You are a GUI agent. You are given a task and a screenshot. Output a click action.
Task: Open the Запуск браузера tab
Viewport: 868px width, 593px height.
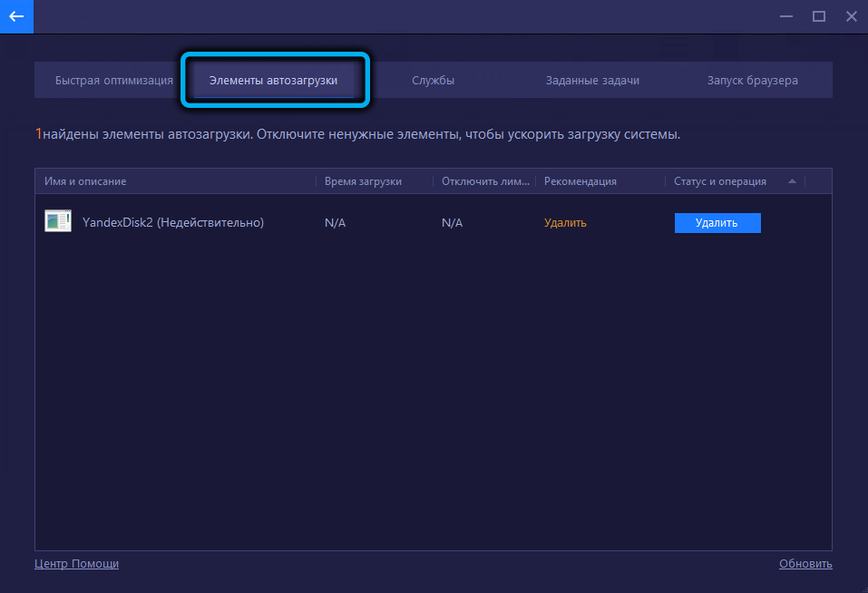(x=752, y=80)
